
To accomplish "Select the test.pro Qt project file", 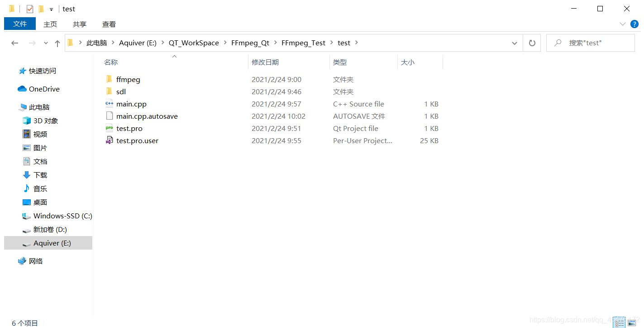I will tap(129, 128).
